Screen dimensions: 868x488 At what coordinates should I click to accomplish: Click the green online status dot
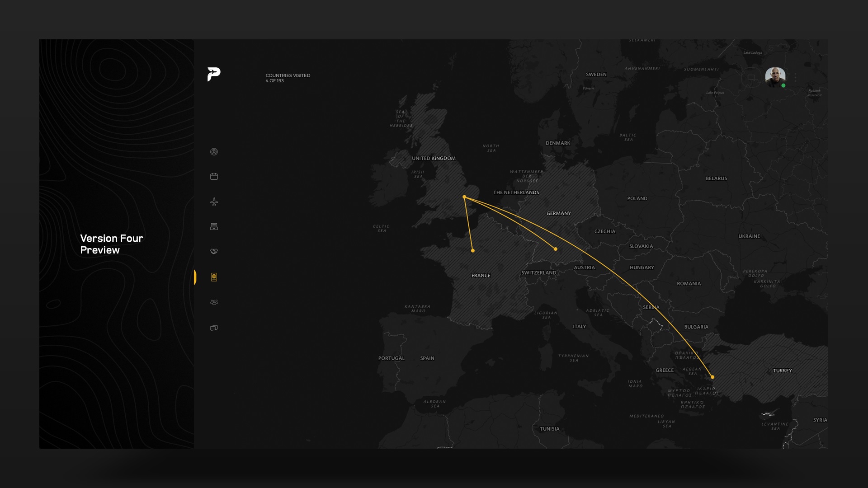click(x=783, y=85)
